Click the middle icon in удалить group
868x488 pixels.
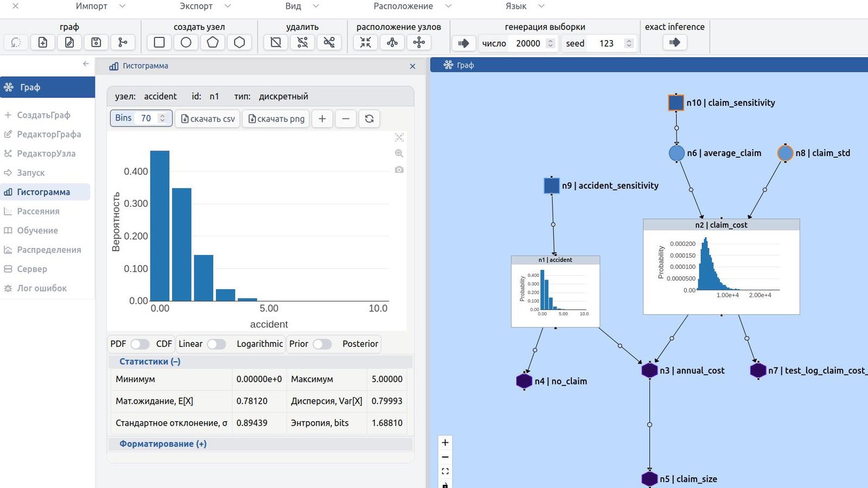303,42
